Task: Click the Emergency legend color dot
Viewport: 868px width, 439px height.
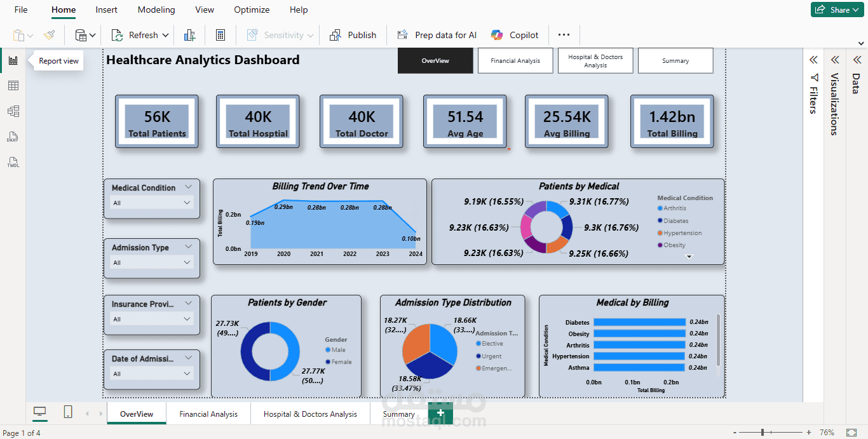Action: (x=478, y=368)
